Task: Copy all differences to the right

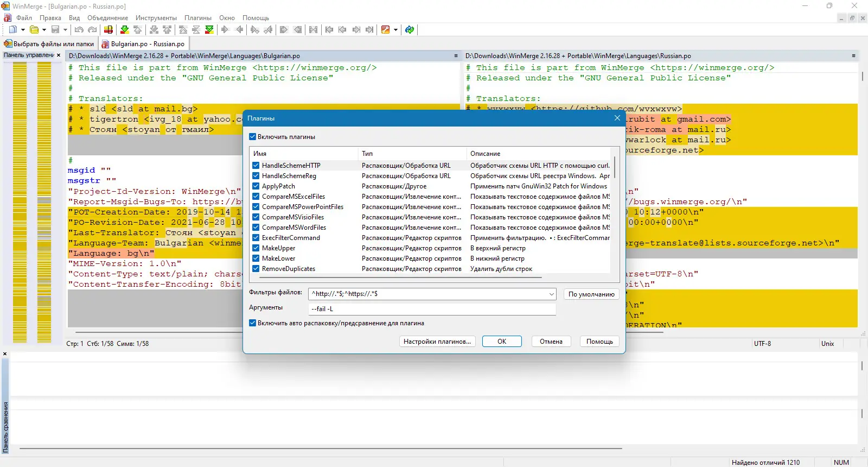Action: tap(284, 30)
